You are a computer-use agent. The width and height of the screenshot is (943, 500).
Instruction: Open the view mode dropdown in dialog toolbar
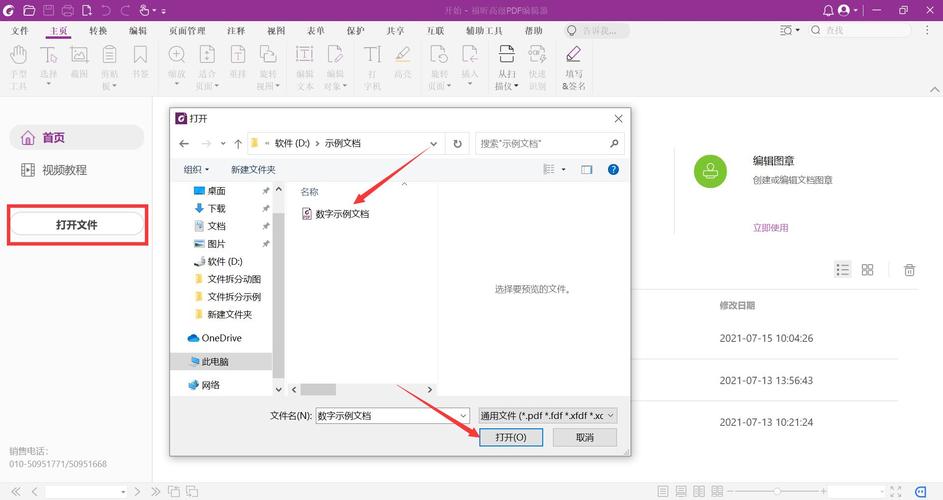click(x=564, y=170)
